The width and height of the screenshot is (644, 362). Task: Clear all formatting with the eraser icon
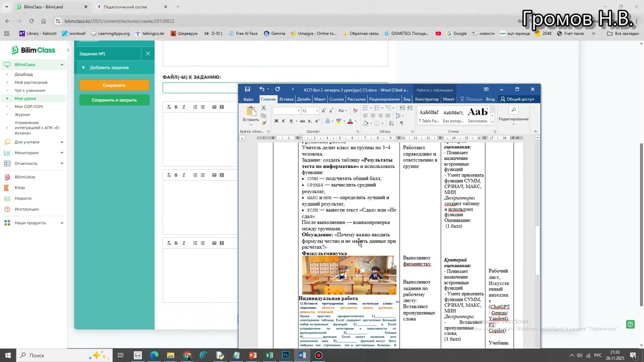click(355, 111)
